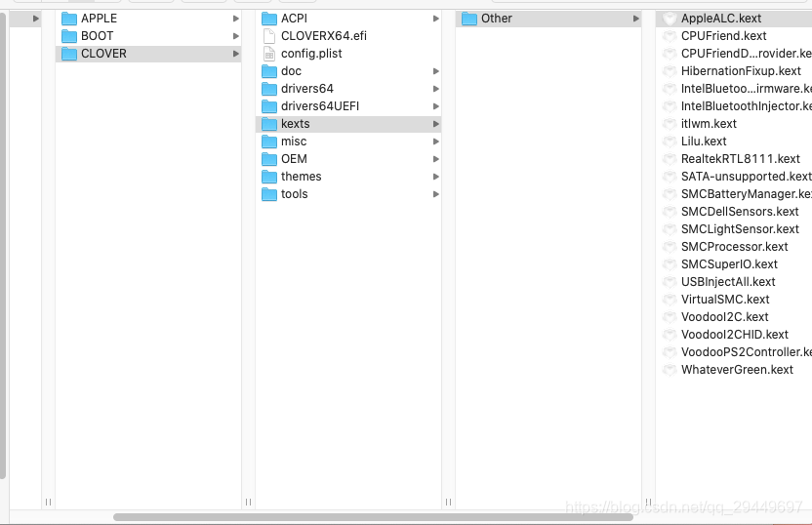Select SMCLightSensor.kext file name
Screen dimensions: 812x525
(x=740, y=229)
